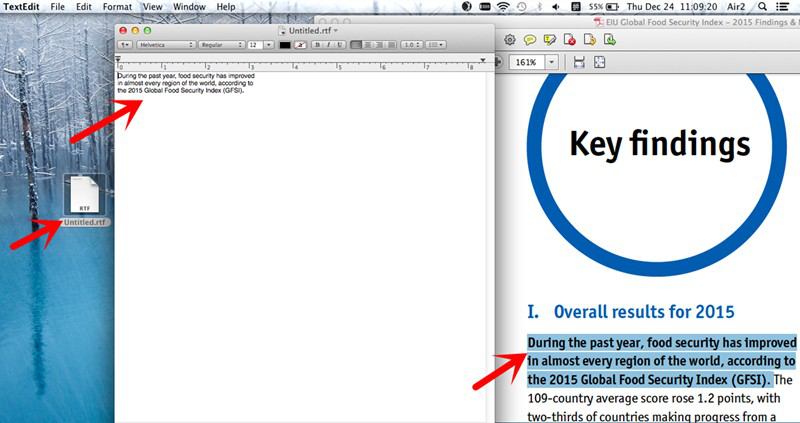Click the page with yellow arrow icon

tap(590, 39)
